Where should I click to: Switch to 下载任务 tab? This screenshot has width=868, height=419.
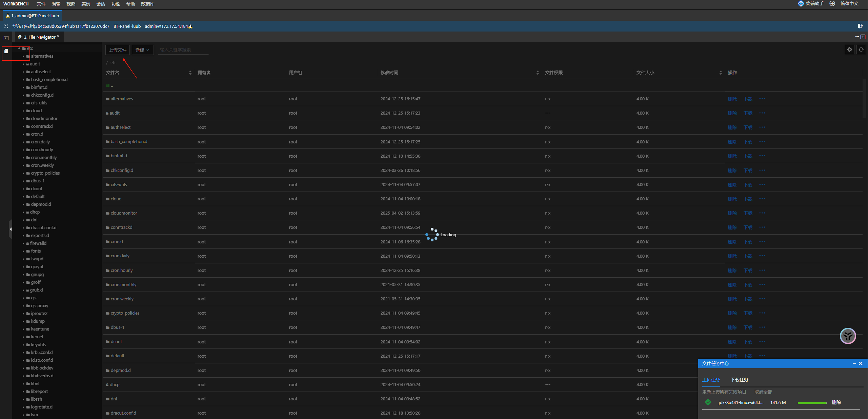point(739,380)
